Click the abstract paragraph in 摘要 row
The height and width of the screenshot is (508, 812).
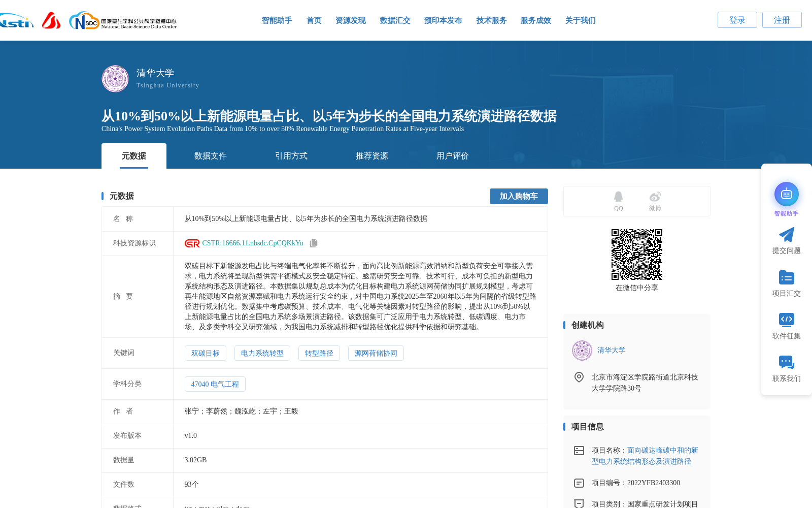[360, 297]
